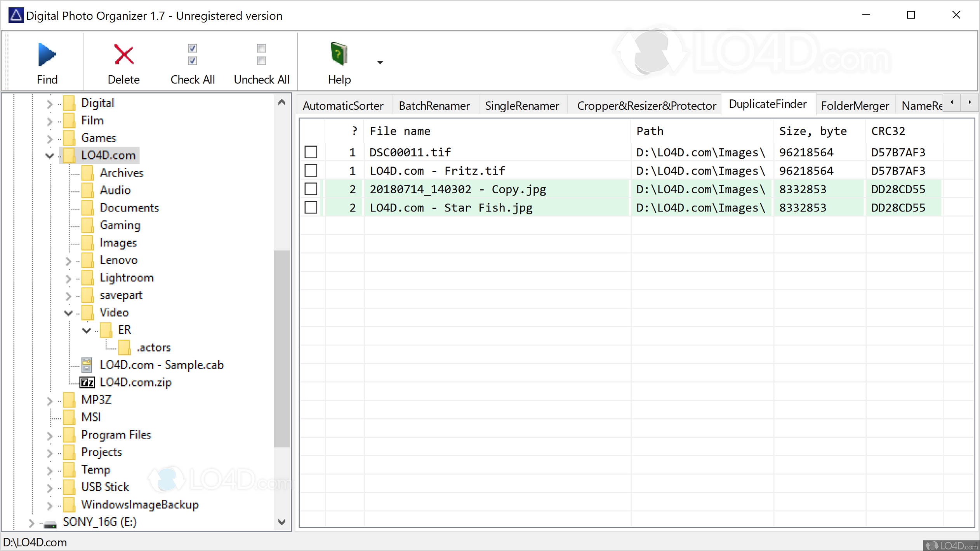Image resolution: width=980 pixels, height=551 pixels.
Task: Click the Images folder icon in the tree
Action: click(88, 243)
